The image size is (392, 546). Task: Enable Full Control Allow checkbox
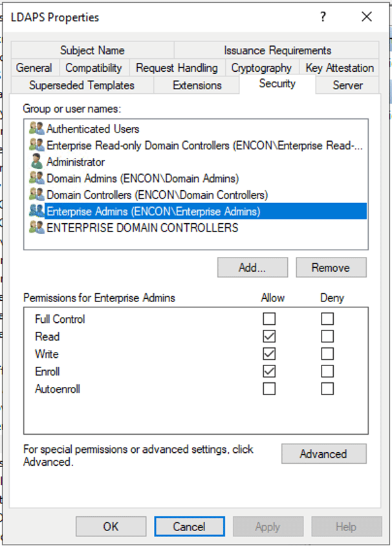click(x=269, y=319)
